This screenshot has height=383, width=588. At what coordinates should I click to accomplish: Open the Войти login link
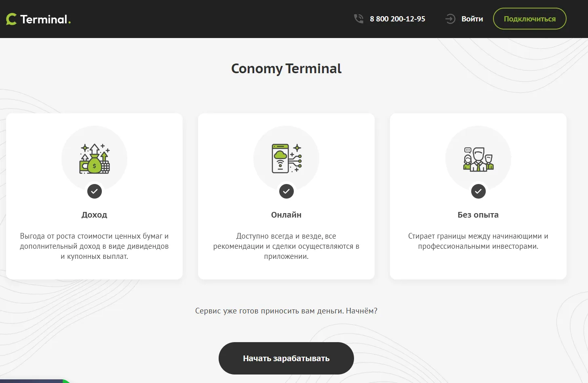point(472,19)
